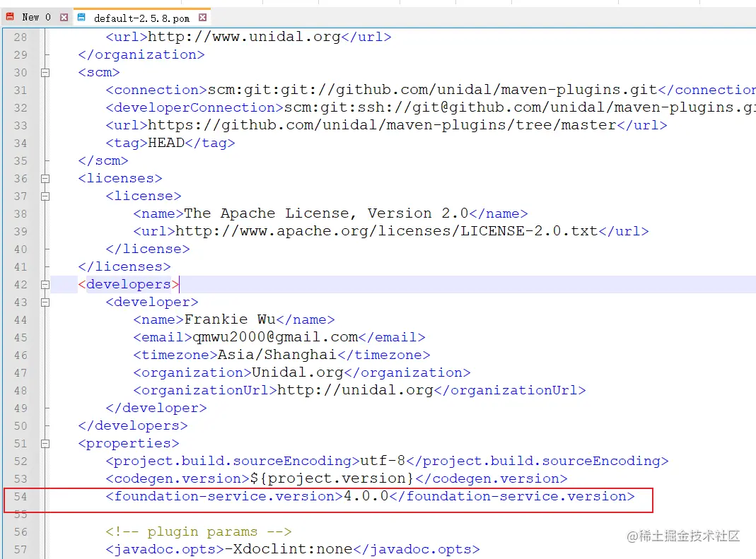Click the utf-8 sourceEncoding value
The height and width of the screenshot is (559, 756).
coord(383,461)
